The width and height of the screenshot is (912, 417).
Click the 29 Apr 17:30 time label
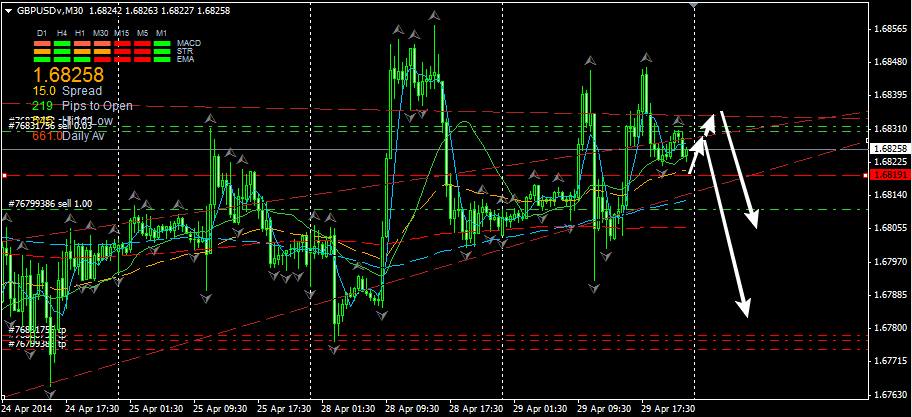[669, 408]
